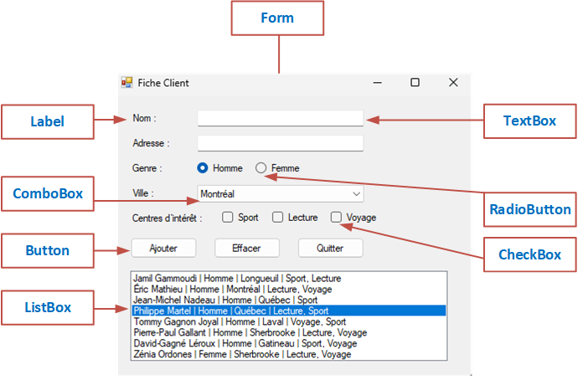This screenshot has height=385, width=588.
Task: Select the Femme radio button
Action: [261, 168]
